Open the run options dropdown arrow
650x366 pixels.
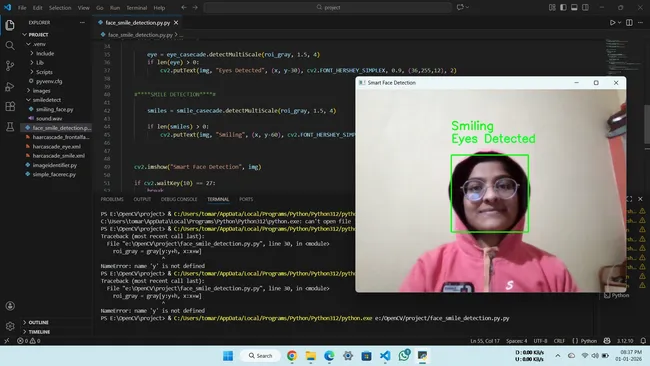click(x=619, y=22)
